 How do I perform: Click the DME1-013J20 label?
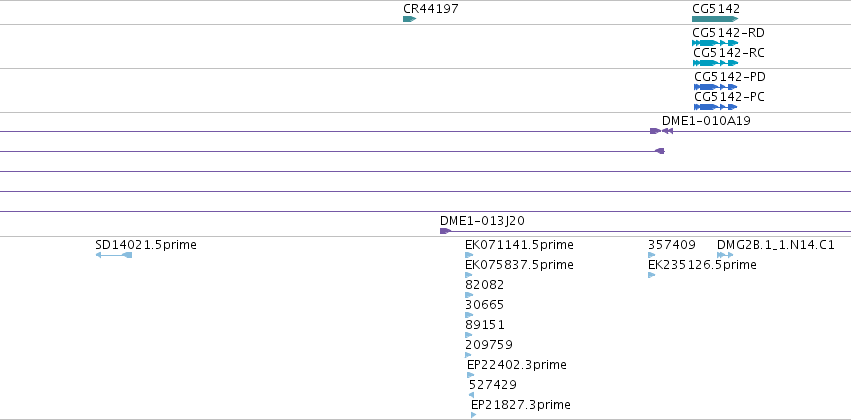tap(482, 221)
